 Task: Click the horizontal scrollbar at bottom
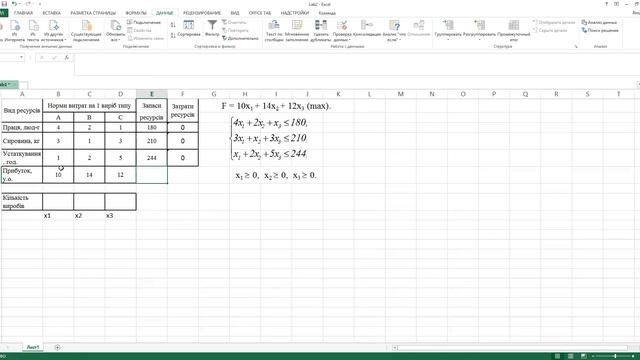(512, 348)
